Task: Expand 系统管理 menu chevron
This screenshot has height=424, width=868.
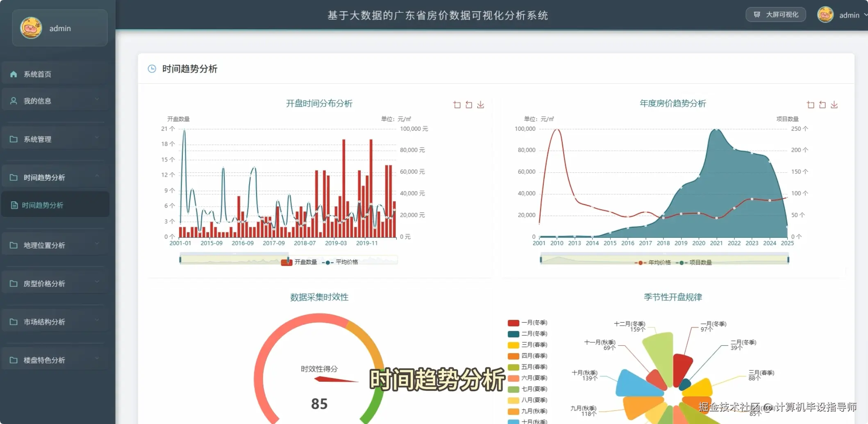Action: [97, 137]
